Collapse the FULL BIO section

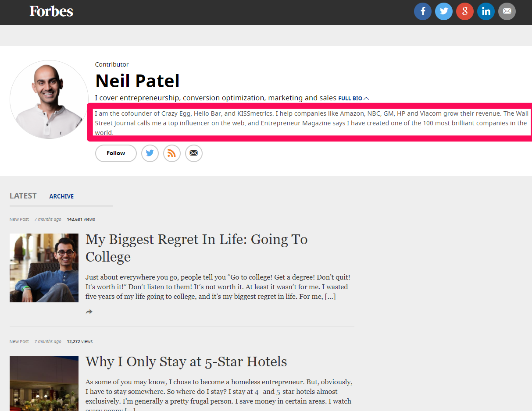click(x=354, y=99)
